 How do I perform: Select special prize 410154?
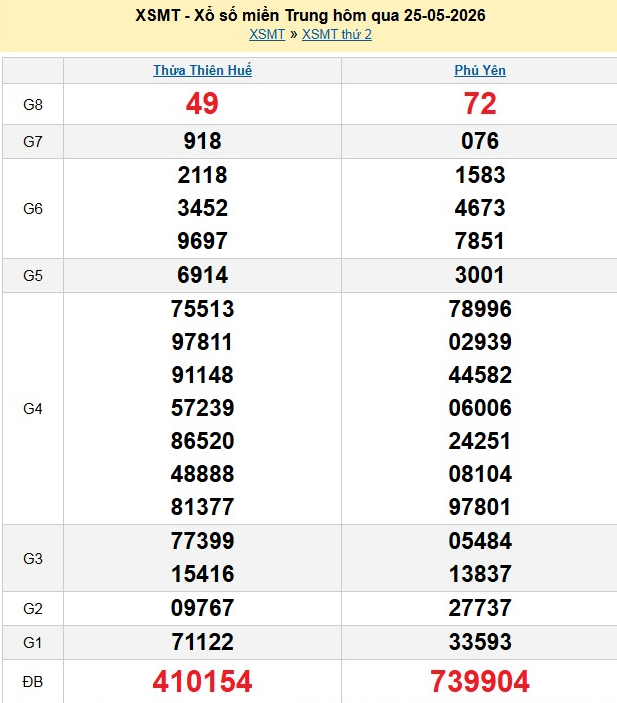point(202,681)
